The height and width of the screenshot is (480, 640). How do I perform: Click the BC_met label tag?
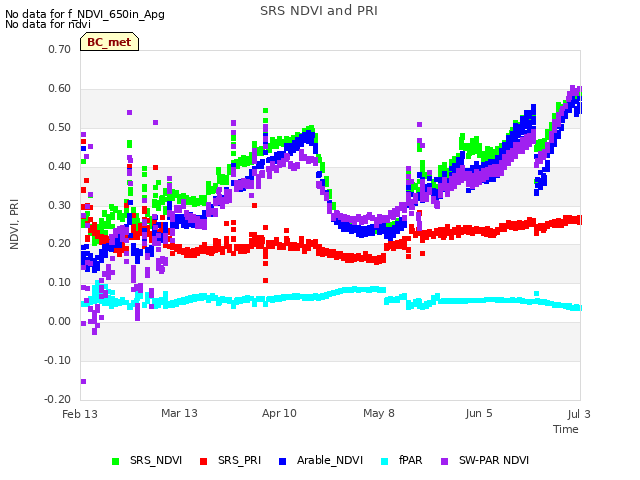click(x=109, y=42)
